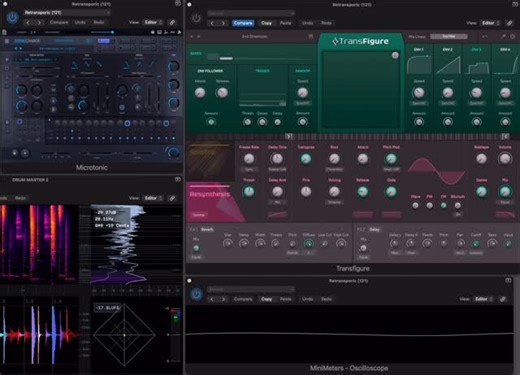Click Copy in the Transfigure plugin header
The image size is (520, 375).
click(x=266, y=23)
